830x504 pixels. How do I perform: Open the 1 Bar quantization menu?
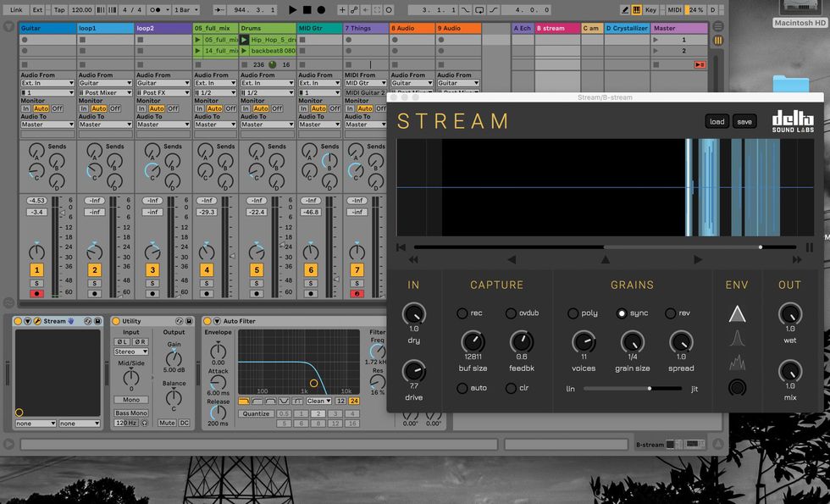[186, 9]
